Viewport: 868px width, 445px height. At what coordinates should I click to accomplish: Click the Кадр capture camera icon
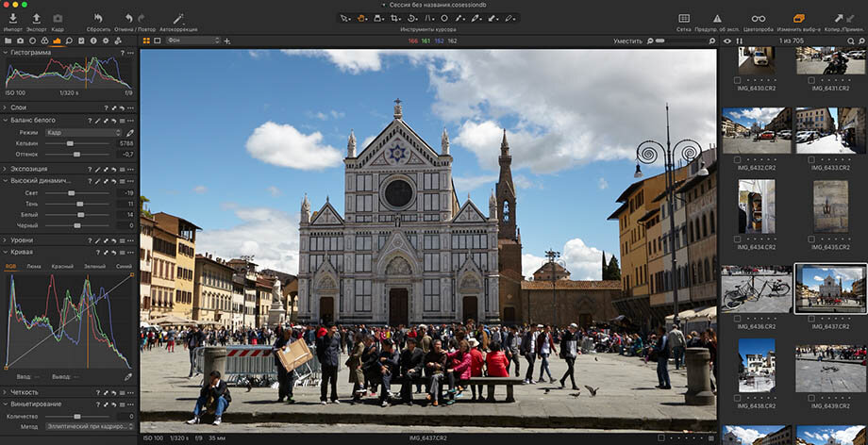tap(58, 18)
